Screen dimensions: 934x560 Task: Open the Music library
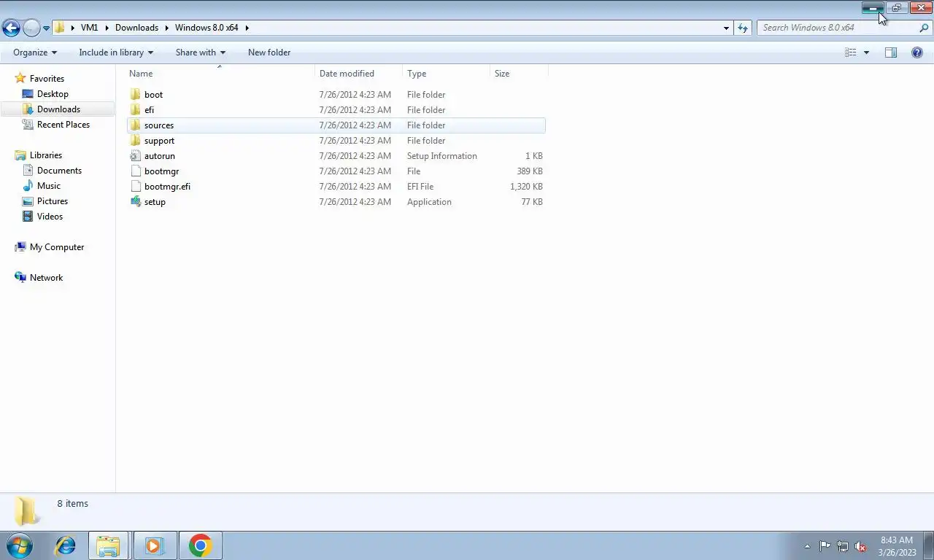tap(49, 186)
